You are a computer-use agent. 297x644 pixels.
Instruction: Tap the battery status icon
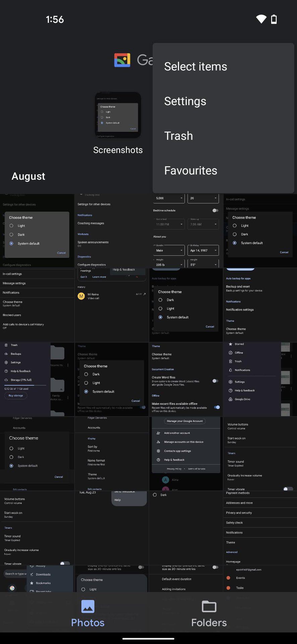[274, 19]
